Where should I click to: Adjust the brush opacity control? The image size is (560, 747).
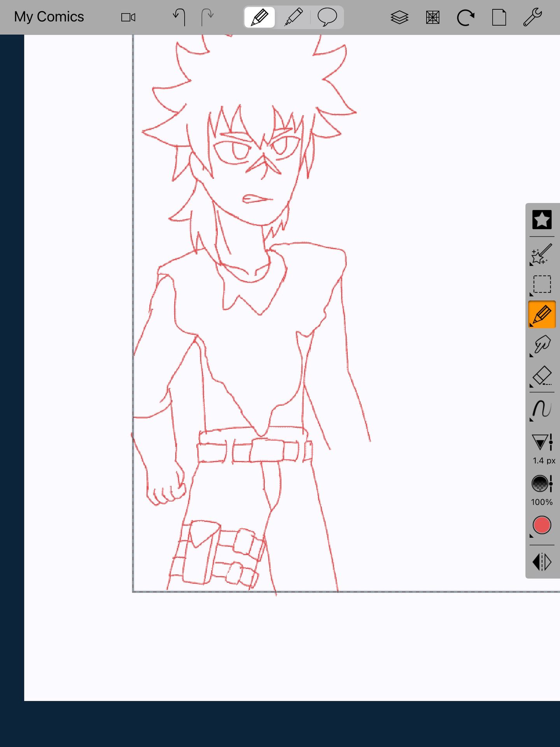click(x=542, y=484)
